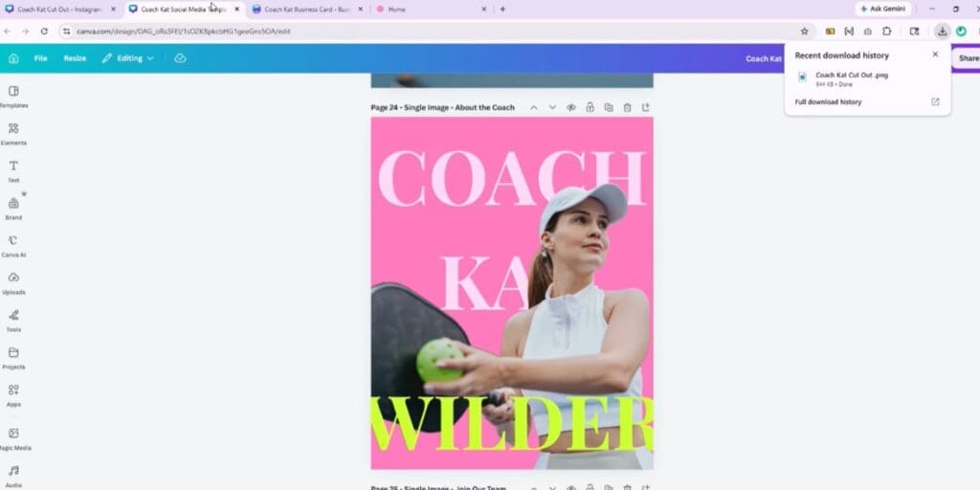Viewport: 980px width, 490px height.
Task: Open the Chrome downloads icon
Action: tap(942, 32)
